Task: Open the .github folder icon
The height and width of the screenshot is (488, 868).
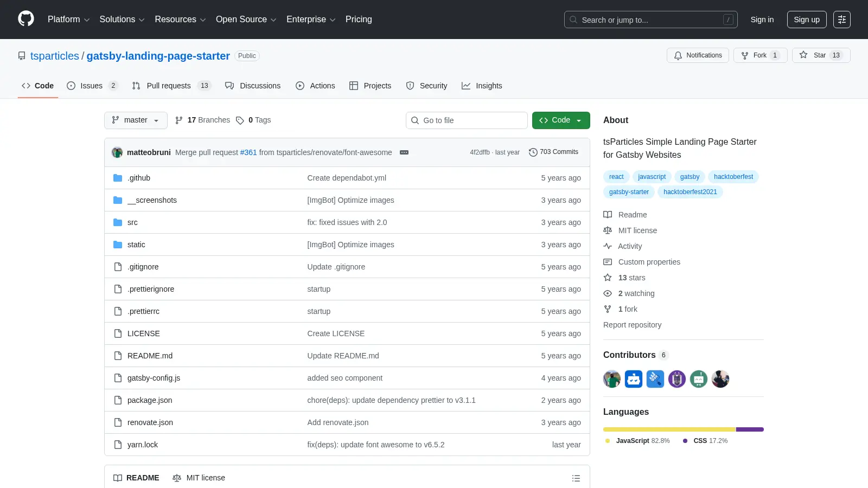Action: pyautogui.click(x=118, y=178)
